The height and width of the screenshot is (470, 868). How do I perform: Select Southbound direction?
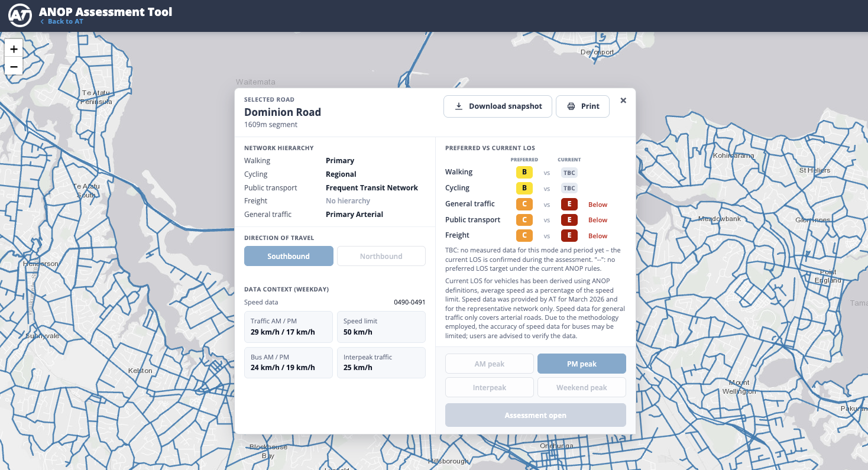click(289, 256)
